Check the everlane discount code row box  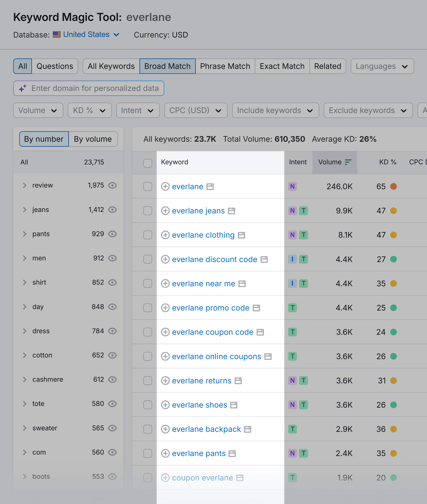click(147, 259)
